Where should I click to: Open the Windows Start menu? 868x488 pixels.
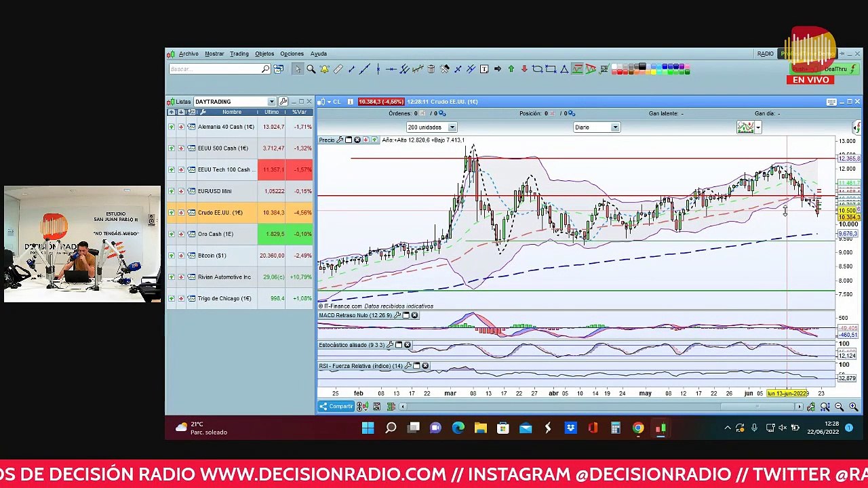click(x=368, y=428)
